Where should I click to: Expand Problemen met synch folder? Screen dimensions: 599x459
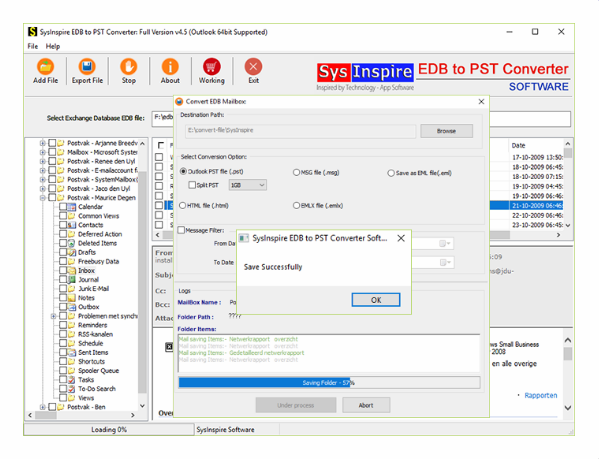pyautogui.click(x=53, y=316)
